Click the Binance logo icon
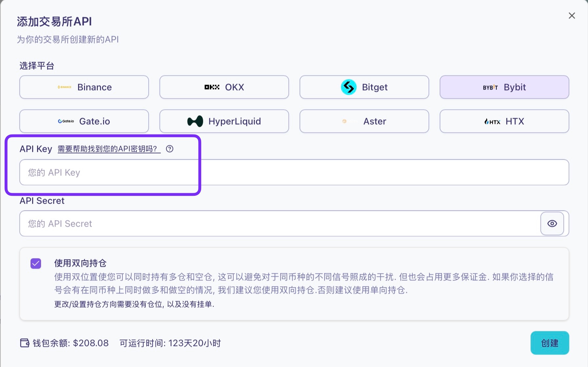The image size is (588, 367). point(65,87)
